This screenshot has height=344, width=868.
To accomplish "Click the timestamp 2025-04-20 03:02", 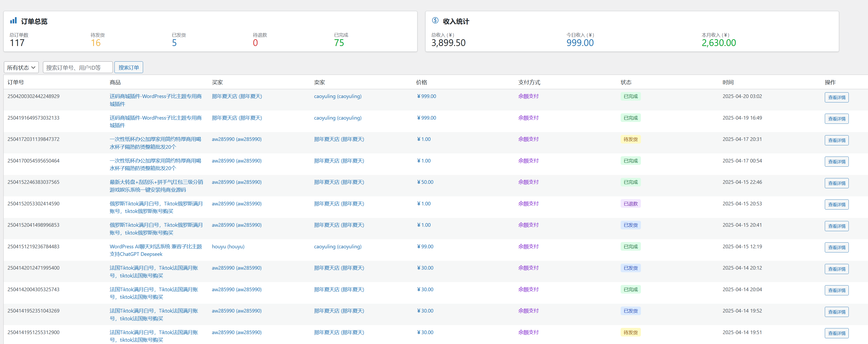I will pyautogui.click(x=742, y=96).
